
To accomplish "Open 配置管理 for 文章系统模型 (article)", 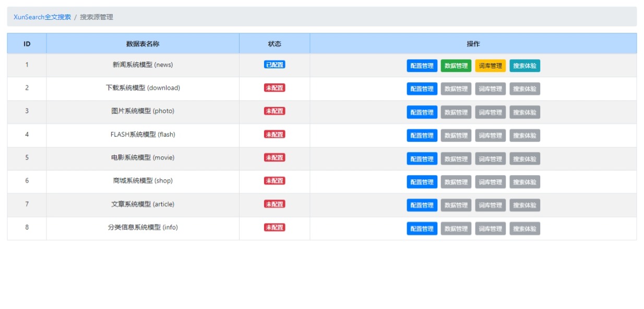I will [x=422, y=205].
